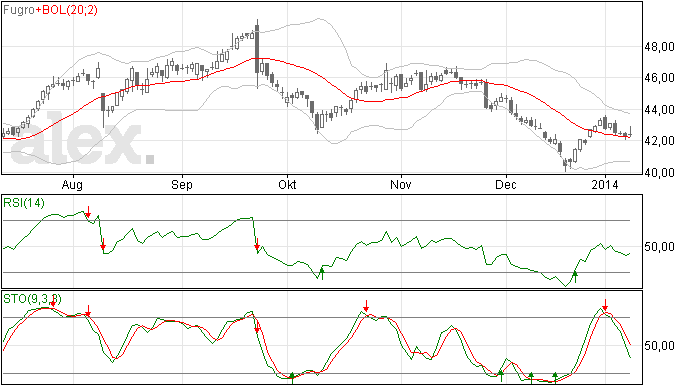
Task: Click the RSI(14) indicator label
Action: tap(24, 203)
